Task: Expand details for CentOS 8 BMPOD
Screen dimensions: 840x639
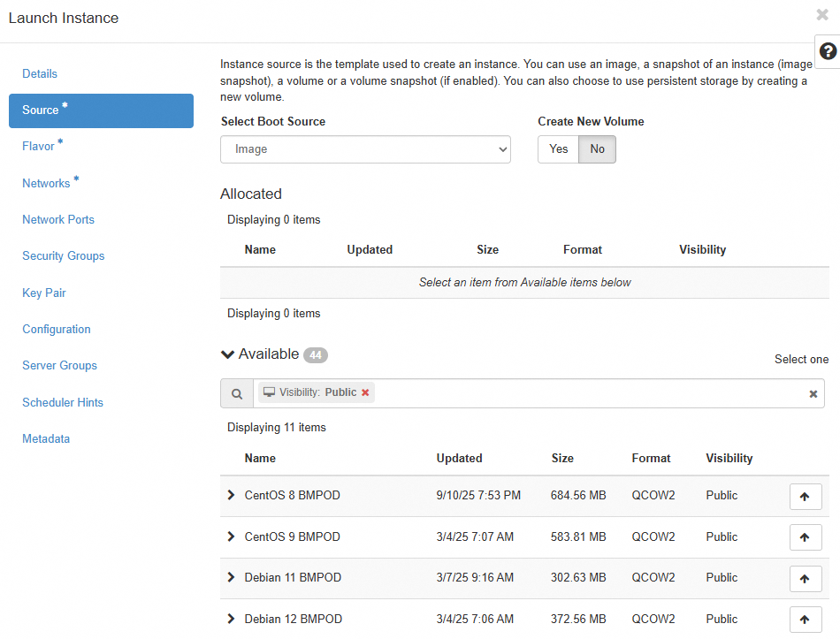Action: pyautogui.click(x=231, y=496)
